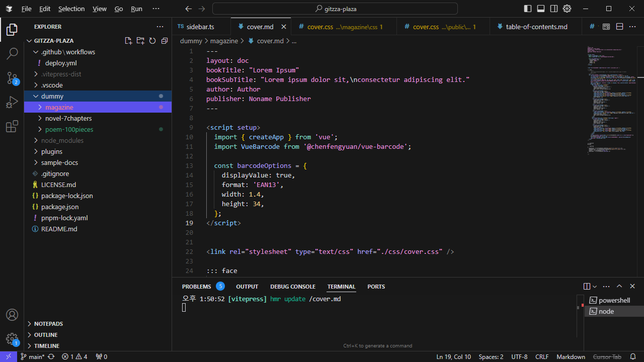Open the Extensions view
This screenshot has width=644, height=362.
[x=12, y=127]
